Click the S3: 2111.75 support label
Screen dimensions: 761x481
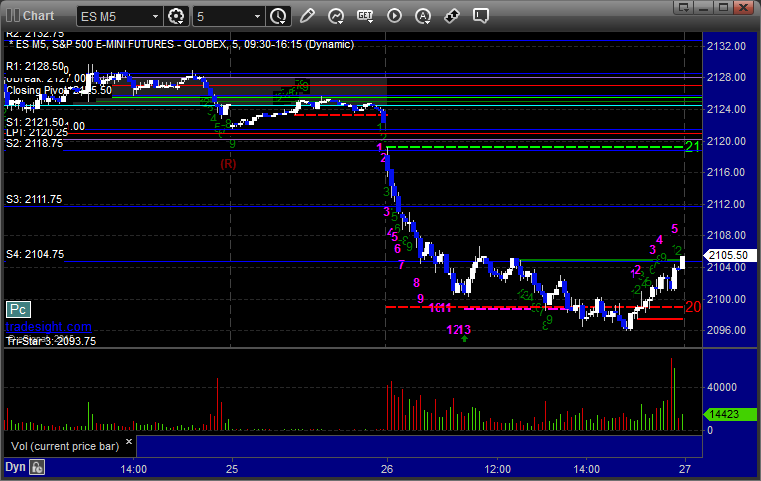pos(34,199)
